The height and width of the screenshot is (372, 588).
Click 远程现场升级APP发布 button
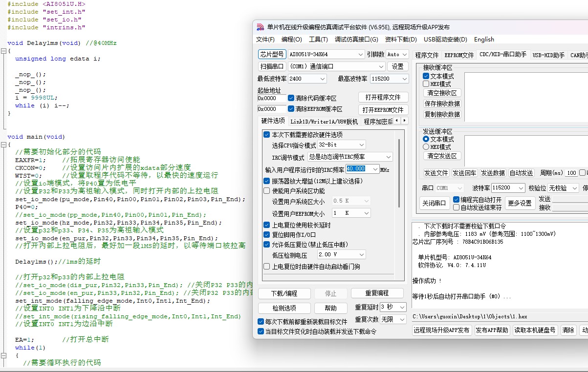click(x=442, y=330)
